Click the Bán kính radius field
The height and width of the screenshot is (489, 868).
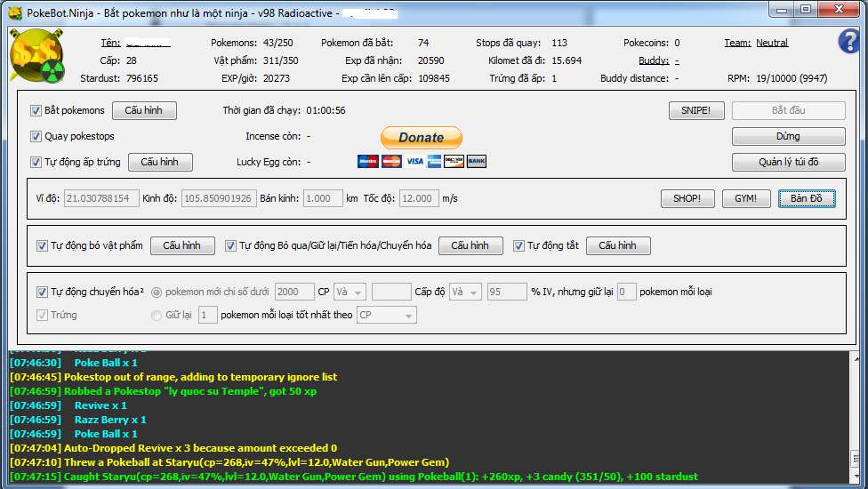[323, 198]
